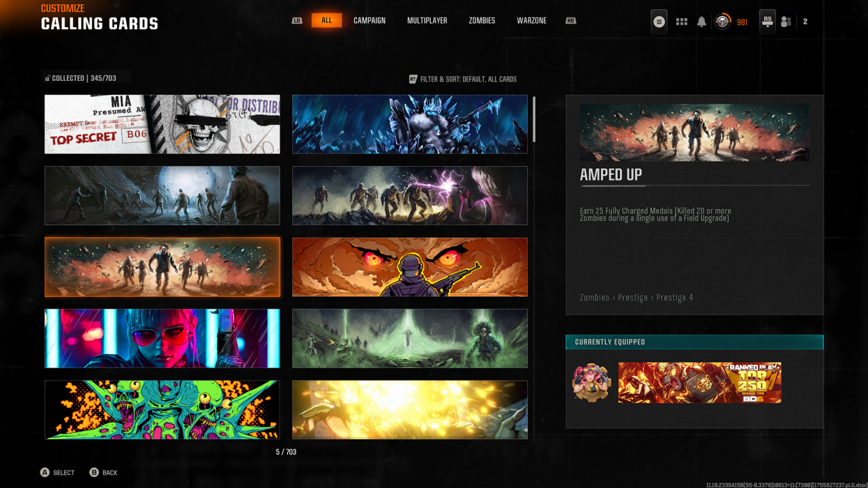Click the player emblem icon beside 981

click(x=723, y=22)
